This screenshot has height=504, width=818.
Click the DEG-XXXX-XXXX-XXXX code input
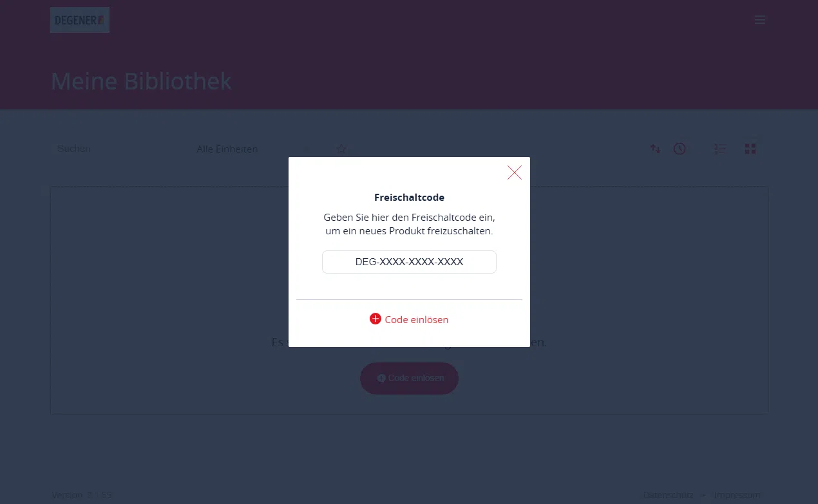[x=409, y=262]
